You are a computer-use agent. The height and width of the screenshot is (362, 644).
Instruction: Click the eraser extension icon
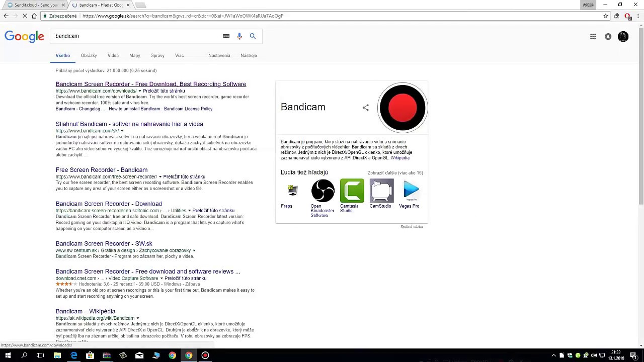tap(617, 16)
